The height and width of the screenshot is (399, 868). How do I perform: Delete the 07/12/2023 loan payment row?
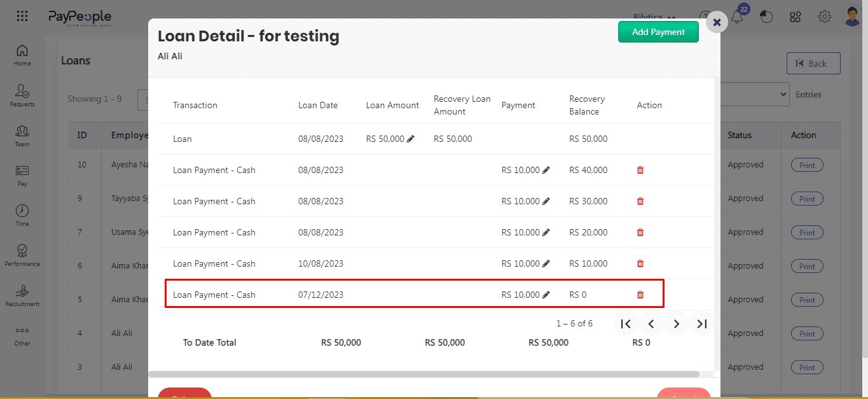[x=640, y=295]
